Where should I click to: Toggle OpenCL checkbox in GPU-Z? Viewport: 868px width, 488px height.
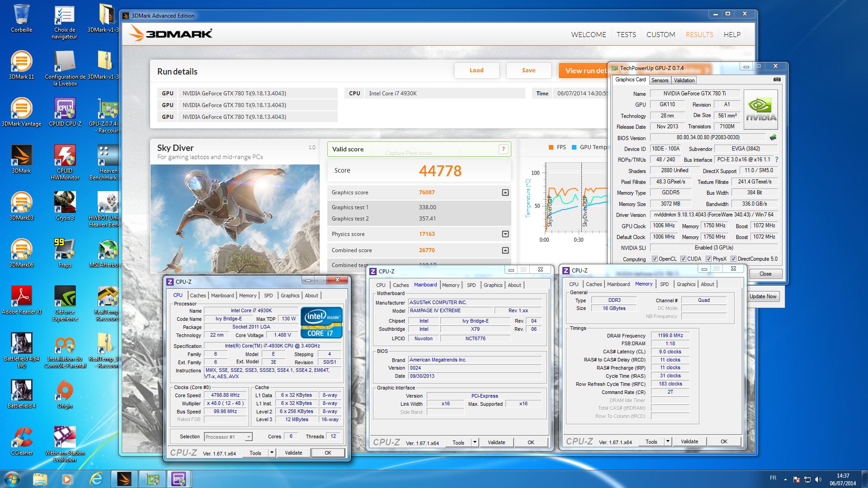click(x=655, y=259)
